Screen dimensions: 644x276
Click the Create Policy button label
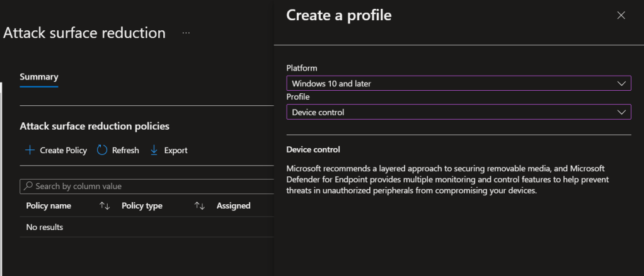[x=63, y=150]
